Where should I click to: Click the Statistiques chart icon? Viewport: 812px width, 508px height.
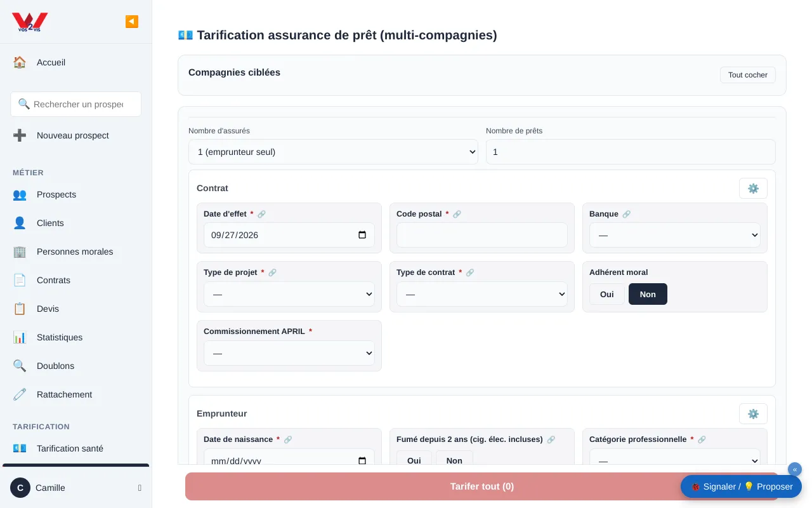pyautogui.click(x=20, y=337)
